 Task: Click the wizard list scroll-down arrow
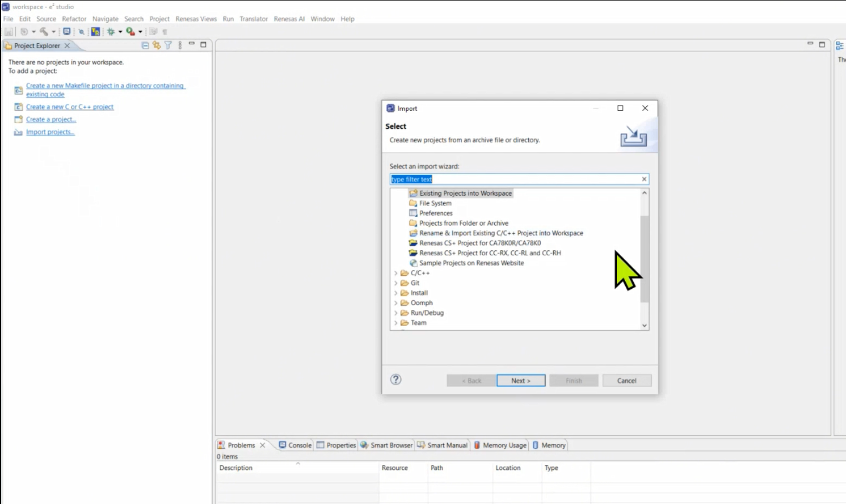pos(644,326)
